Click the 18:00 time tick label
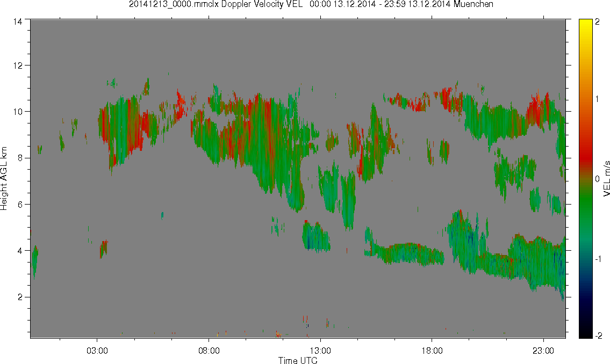Viewport: 610px width, 364px height. (432, 351)
